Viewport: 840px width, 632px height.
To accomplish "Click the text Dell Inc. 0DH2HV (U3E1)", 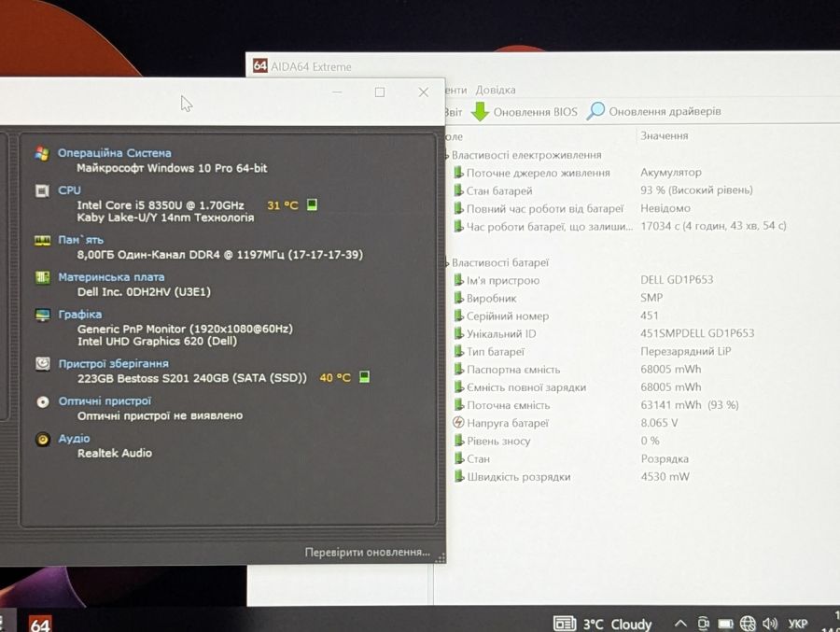I will (x=144, y=291).
